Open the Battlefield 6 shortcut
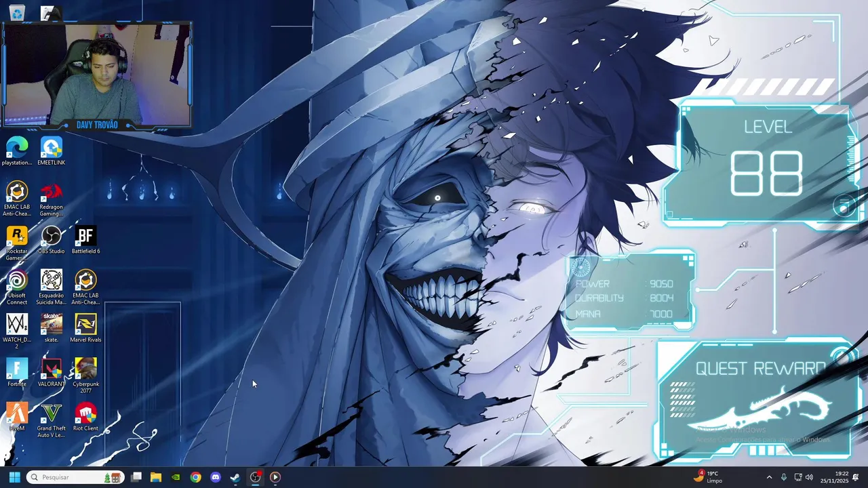The image size is (868, 488). click(x=85, y=240)
